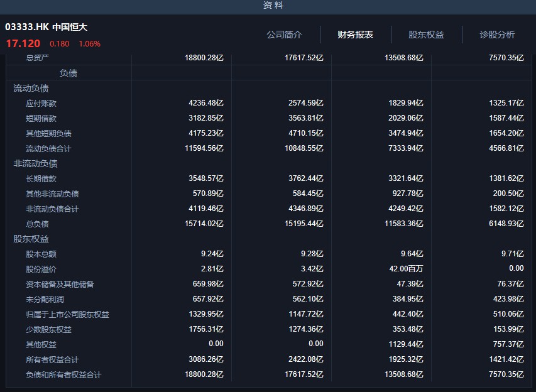The height and width of the screenshot is (392, 536).
Task: Click the 总负债 value 15714.02亿
Action: pyautogui.click(x=204, y=223)
